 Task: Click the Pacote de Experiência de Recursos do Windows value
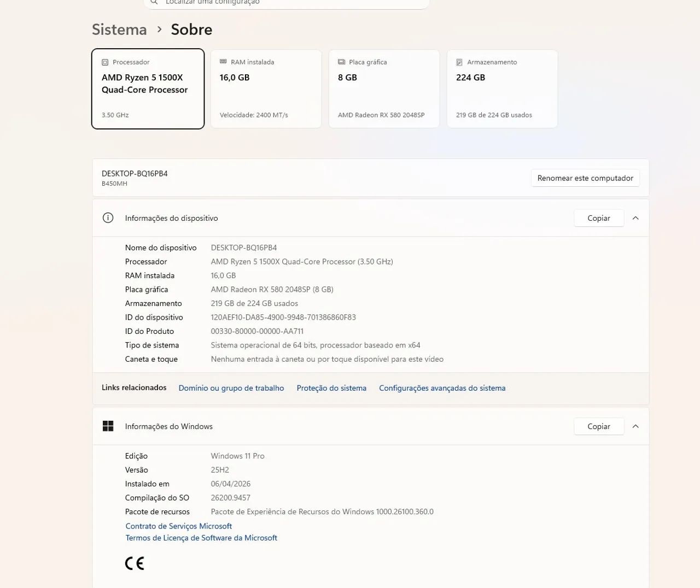point(322,512)
